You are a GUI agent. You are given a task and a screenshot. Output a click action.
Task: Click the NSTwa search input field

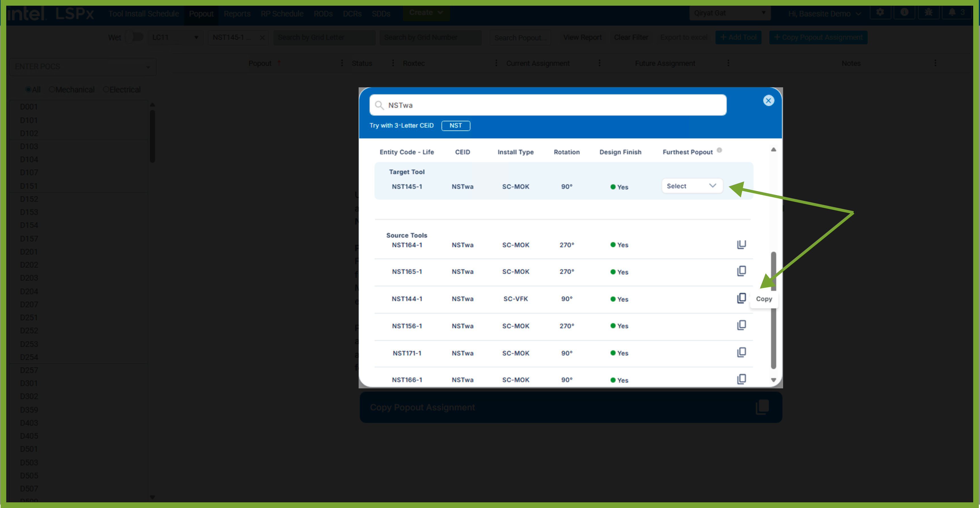tap(548, 105)
